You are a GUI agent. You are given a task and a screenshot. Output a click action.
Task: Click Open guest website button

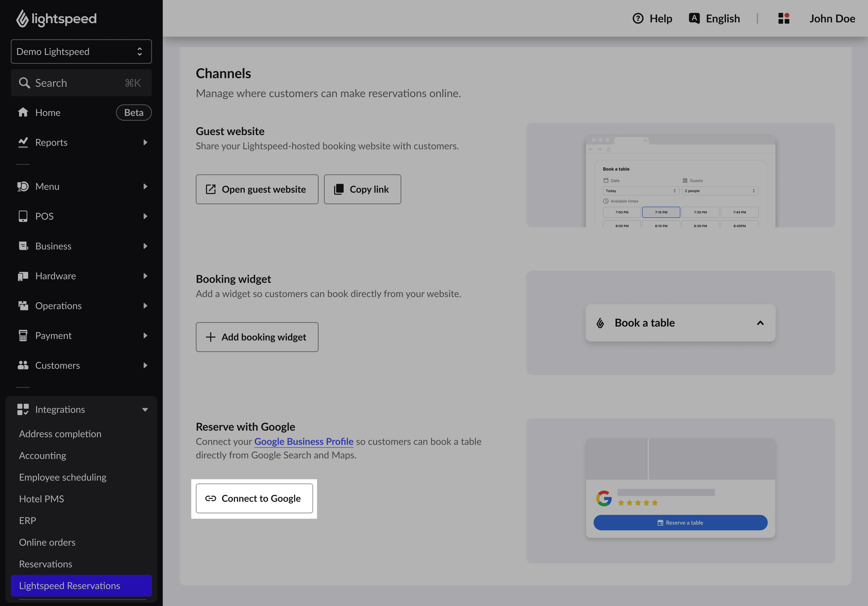click(257, 189)
